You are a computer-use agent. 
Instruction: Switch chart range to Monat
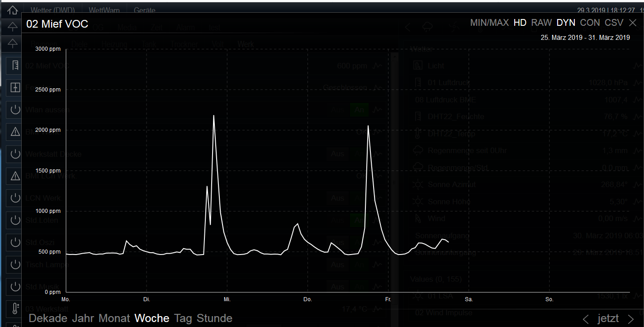coord(114,318)
